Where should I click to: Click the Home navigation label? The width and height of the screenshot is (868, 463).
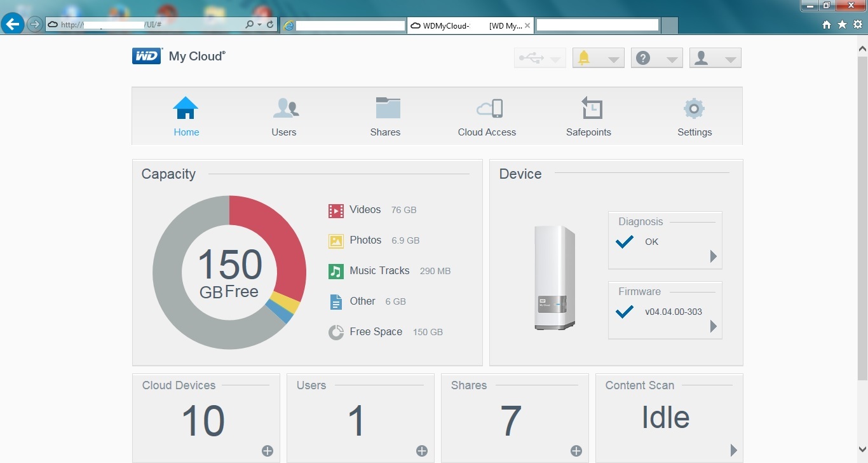pyautogui.click(x=186, y=132)
